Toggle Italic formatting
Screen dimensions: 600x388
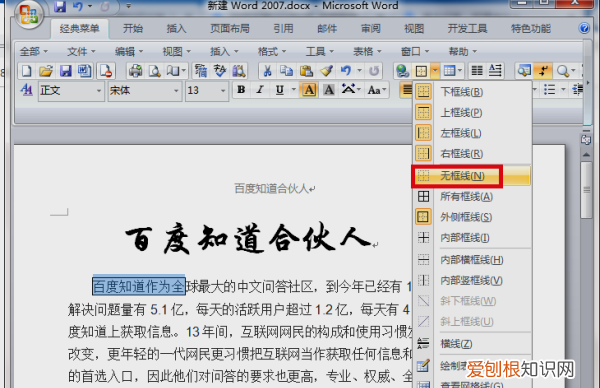pyautogui.click(x=260, y=90)
